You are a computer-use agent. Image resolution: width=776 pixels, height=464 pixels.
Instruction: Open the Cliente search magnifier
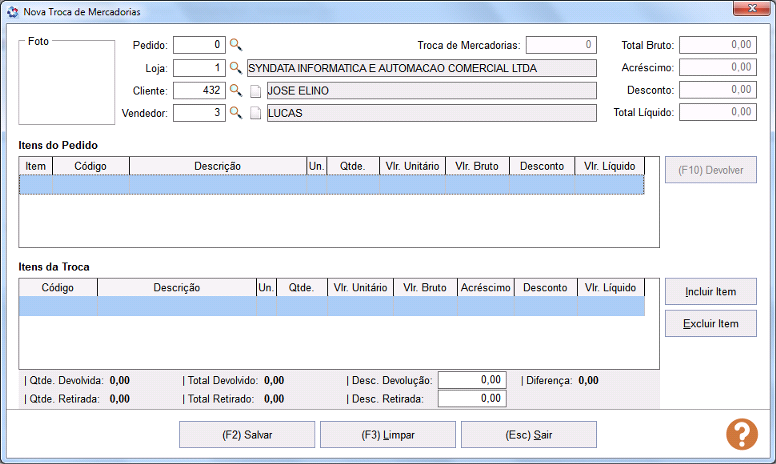236,91
